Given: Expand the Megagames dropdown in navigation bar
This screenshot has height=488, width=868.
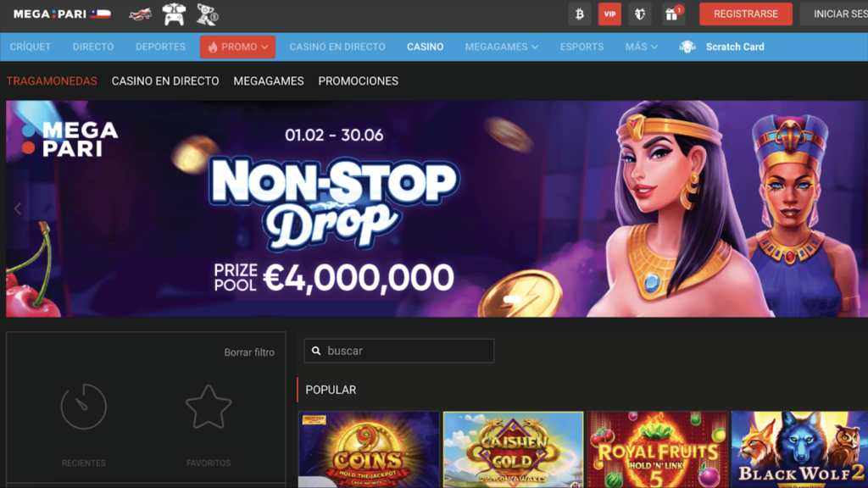Looking at the screenshot, I should click(x=502, y=47).
